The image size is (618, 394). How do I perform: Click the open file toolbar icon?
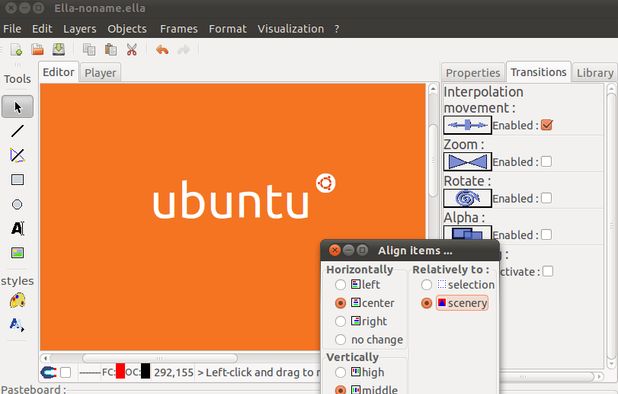click(37, 50)
